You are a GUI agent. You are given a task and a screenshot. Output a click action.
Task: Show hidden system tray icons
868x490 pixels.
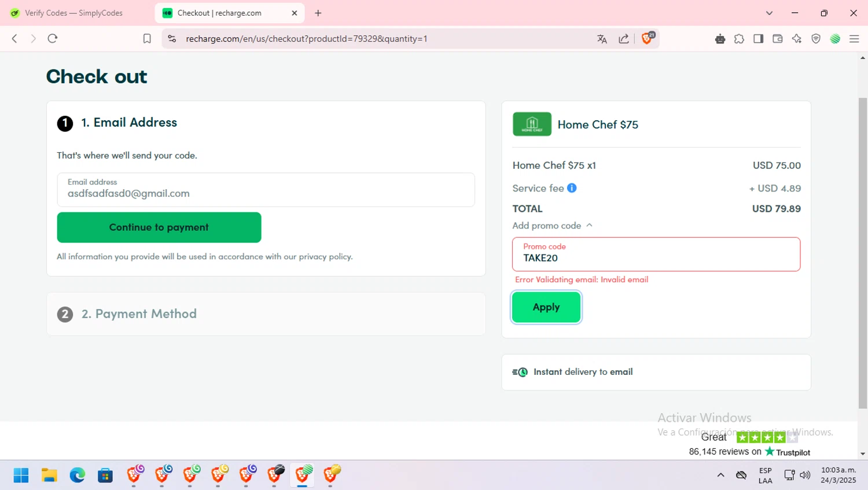coord(720,475)
